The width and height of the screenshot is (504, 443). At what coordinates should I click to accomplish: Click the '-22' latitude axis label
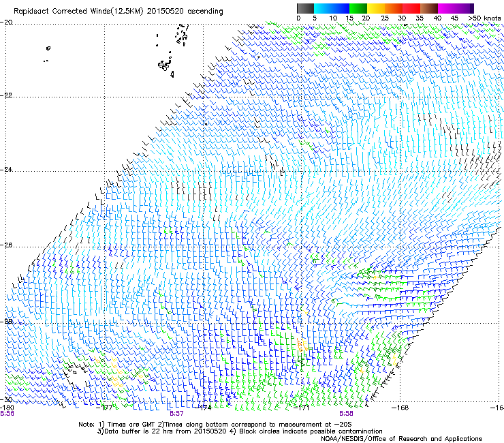tap(6, 95)
